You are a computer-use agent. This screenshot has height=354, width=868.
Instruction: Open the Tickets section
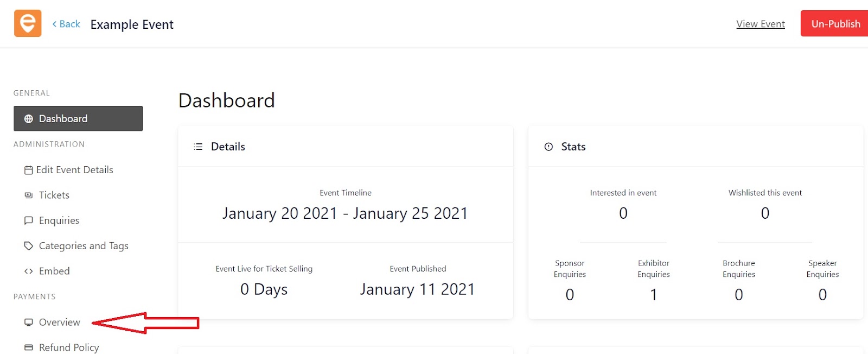tap(54, 195)
